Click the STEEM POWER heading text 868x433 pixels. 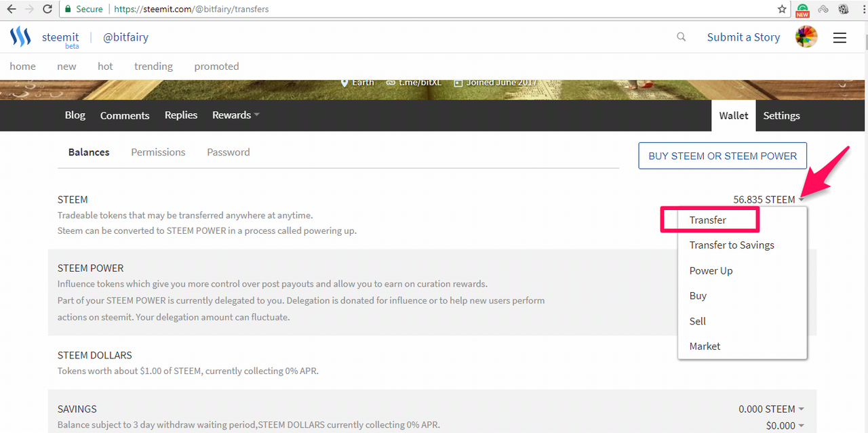tap(91, 268)
